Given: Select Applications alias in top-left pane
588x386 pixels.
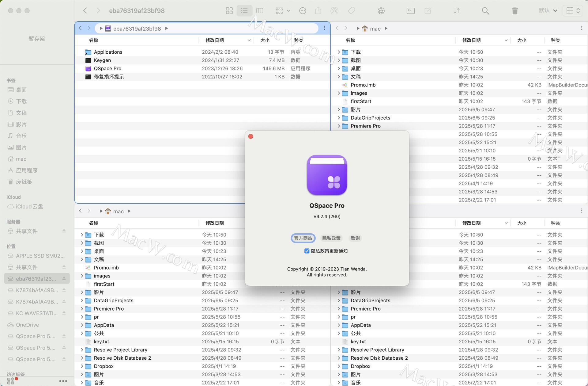Looking at the screenshot, I should tap(202, 52).
